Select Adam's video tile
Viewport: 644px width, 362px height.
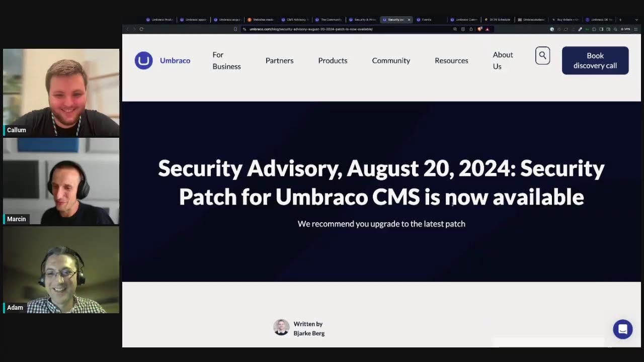61,270
